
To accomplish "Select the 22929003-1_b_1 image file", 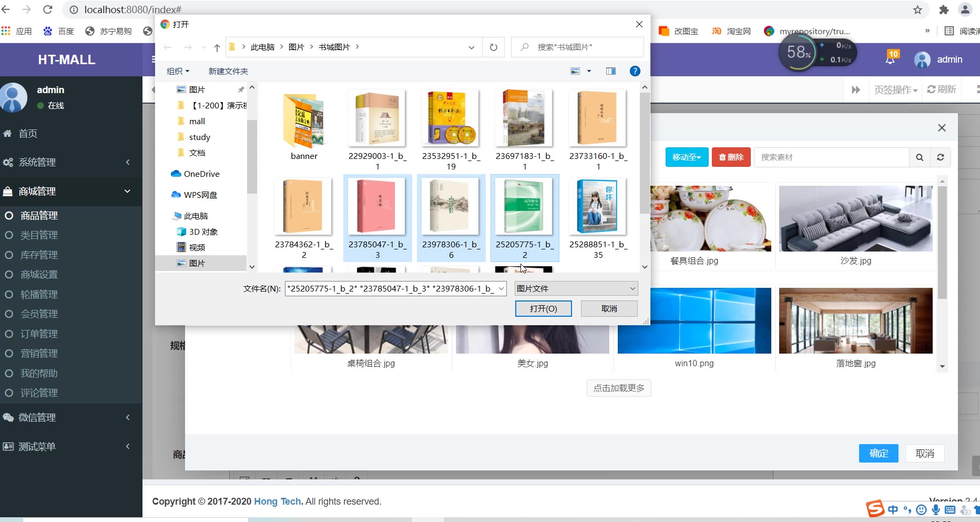I will click(x=377, y=130).
